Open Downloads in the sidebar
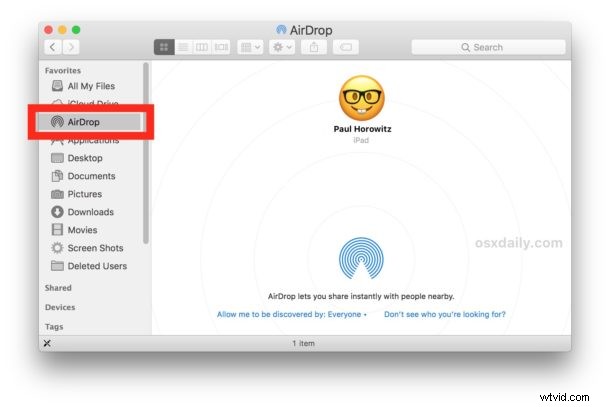Viewport: 610px width, 407px height. click(91, 212)
